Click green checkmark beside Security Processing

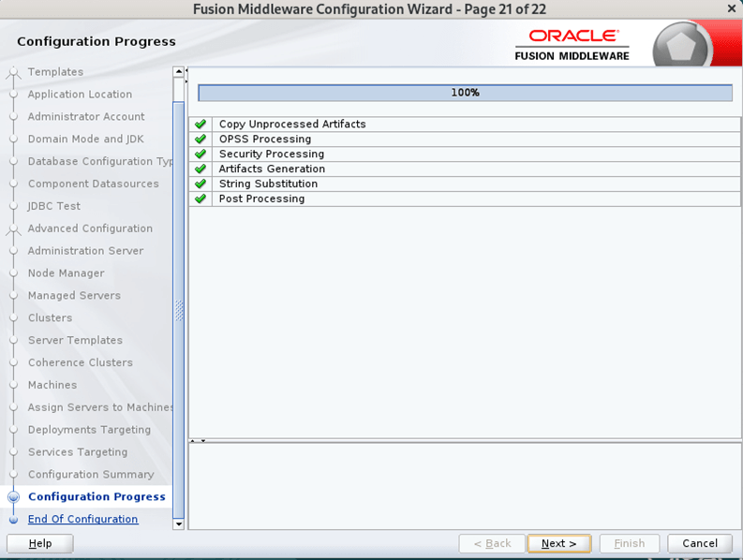pyautogui.click(x=201, y=154)
